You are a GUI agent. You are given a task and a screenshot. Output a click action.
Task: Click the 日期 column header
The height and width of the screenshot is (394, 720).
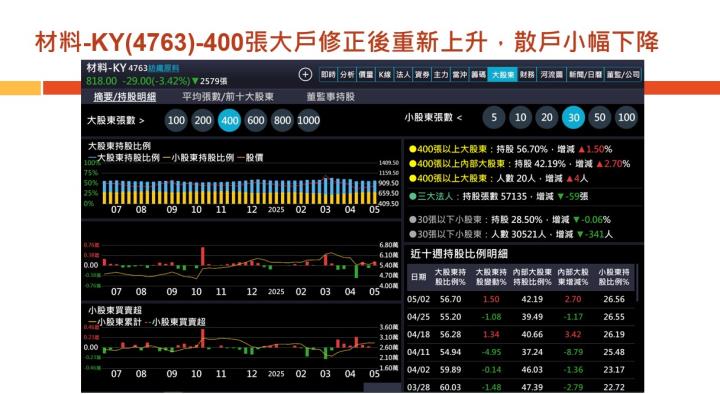click(x=418, y=277)
